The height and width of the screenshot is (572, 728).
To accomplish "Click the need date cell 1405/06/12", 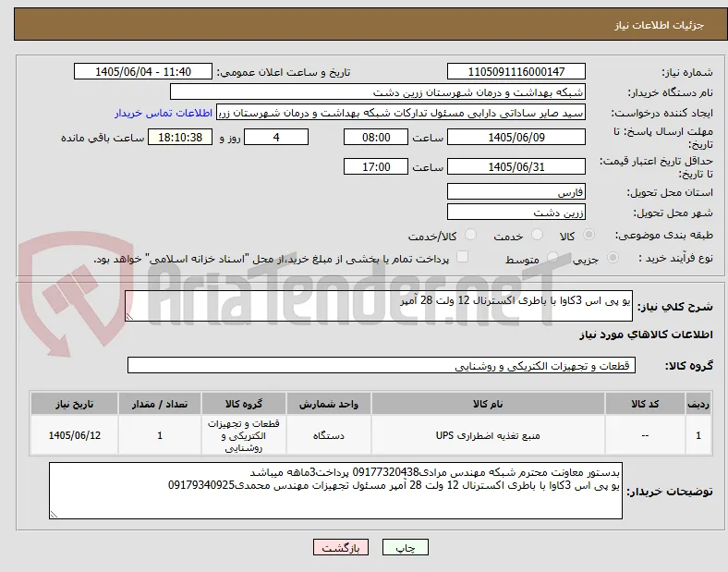I will click(74, 435).
